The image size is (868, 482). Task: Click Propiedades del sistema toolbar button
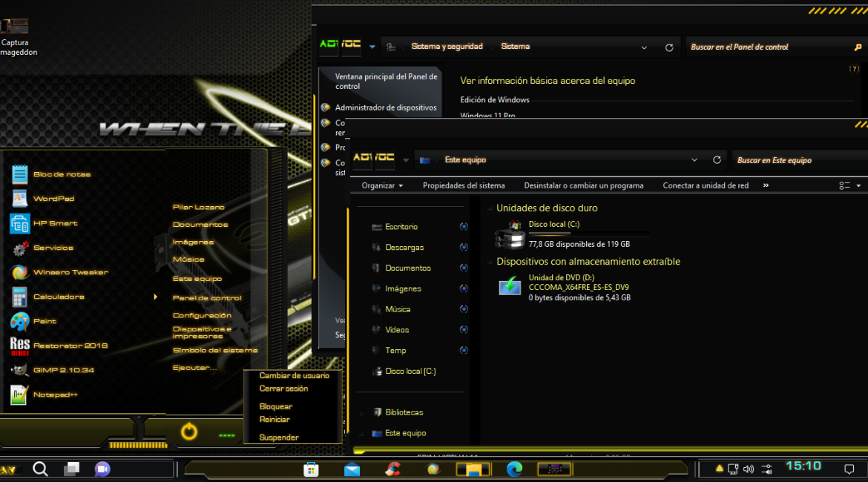[x=464, y=185]
